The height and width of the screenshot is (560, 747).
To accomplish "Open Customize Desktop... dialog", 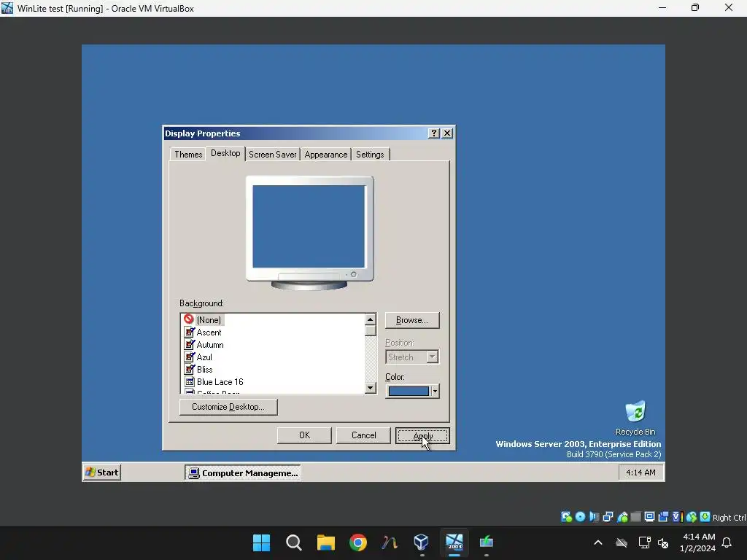I will 228,407.
